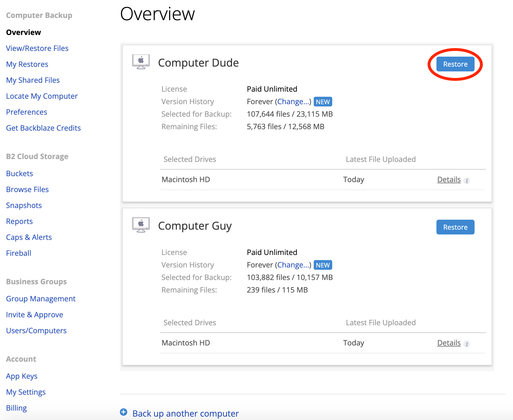Change version history for Computer Guy

[293, 265]
